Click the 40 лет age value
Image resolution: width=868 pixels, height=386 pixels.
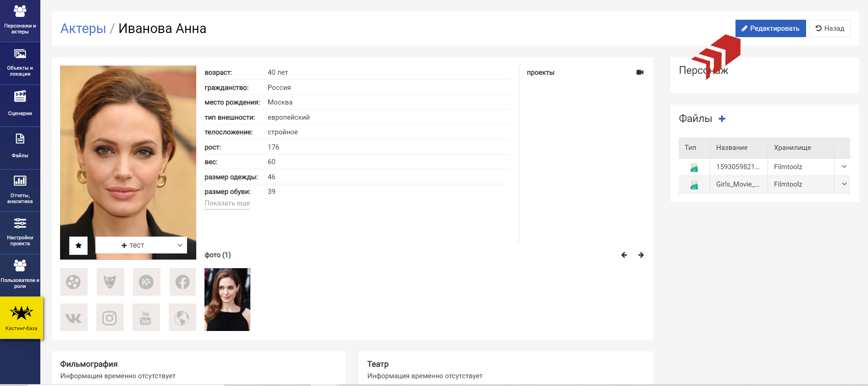tap(278, 72)
